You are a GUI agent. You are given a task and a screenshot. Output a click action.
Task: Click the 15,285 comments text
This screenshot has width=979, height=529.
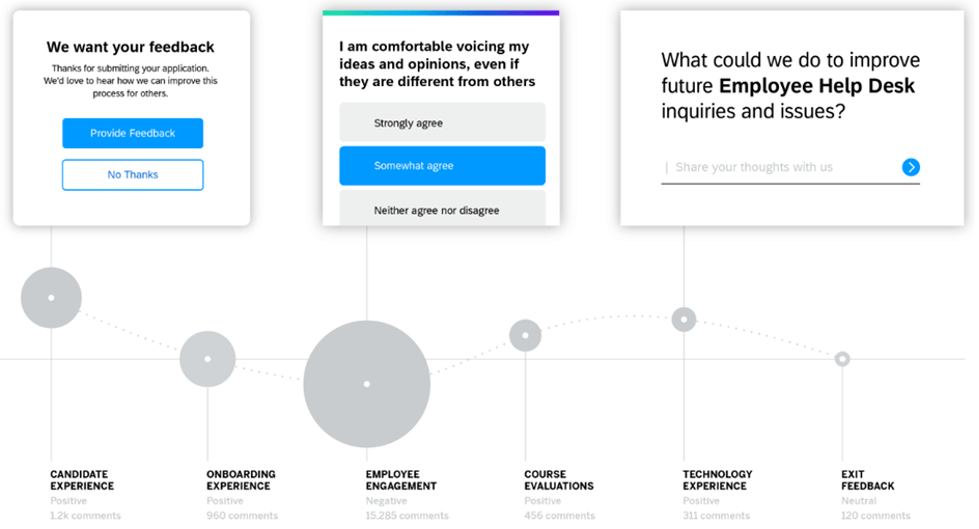[x=407, y=515]
